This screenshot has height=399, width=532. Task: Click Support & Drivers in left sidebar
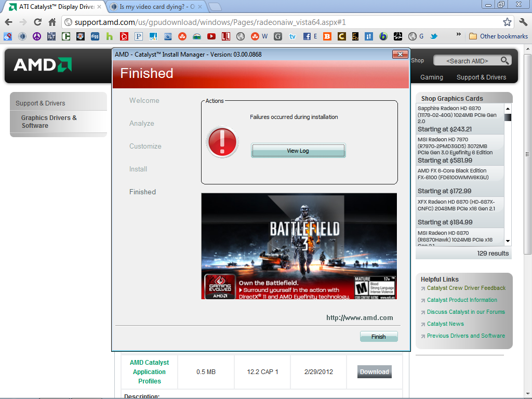41,103
